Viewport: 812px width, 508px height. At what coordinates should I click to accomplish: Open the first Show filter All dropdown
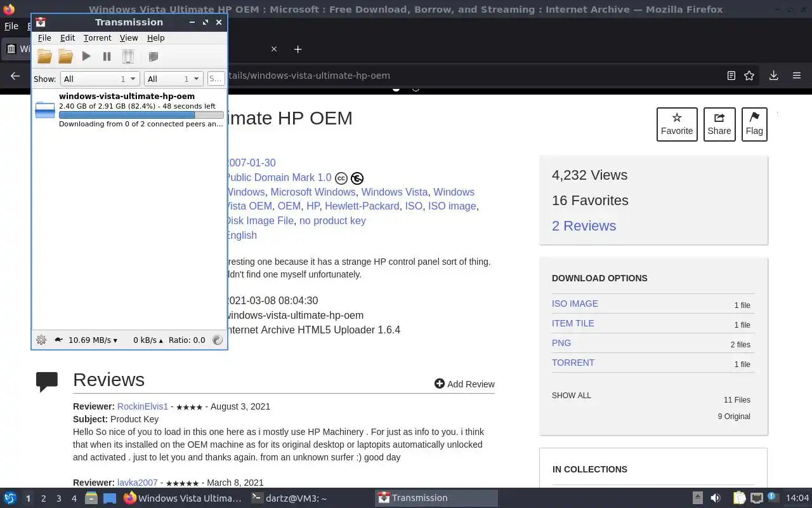[x=100, y=79]
